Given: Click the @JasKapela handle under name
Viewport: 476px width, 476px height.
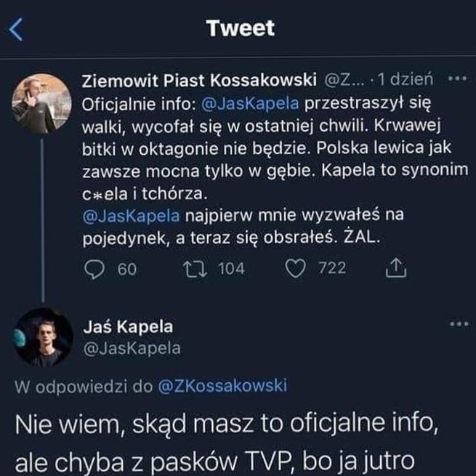Looking at the screenshot, I should point(133,348).
